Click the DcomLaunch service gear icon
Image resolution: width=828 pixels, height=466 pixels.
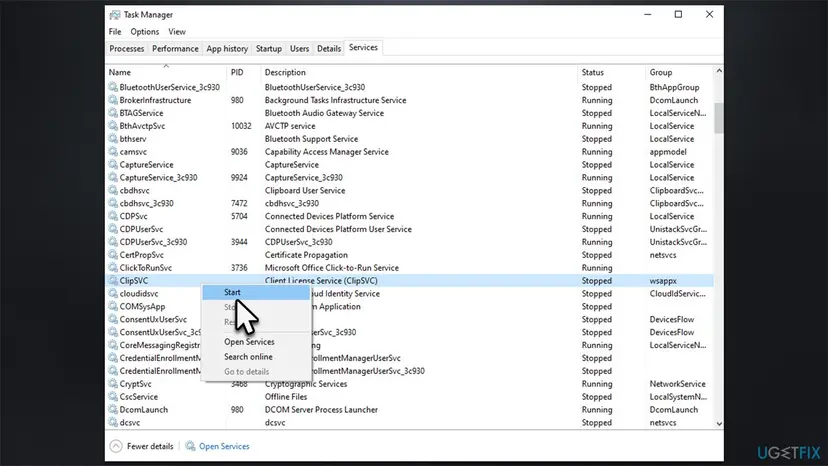pos(113,409)
